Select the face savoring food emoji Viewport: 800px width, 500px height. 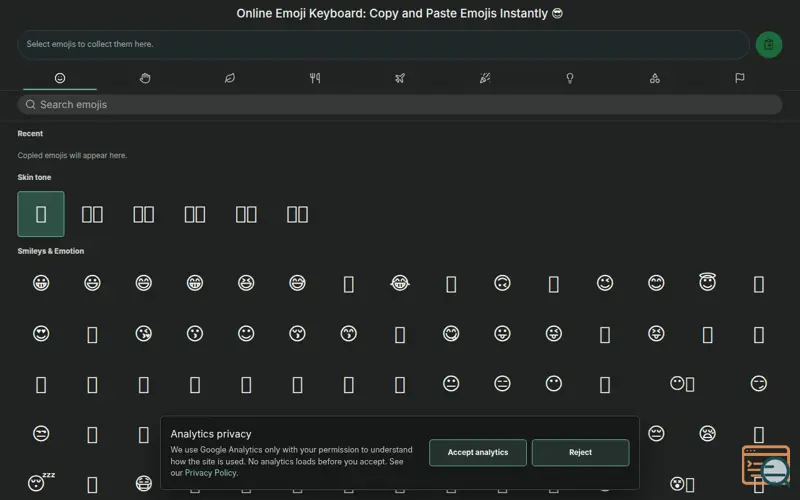(451, 333)
